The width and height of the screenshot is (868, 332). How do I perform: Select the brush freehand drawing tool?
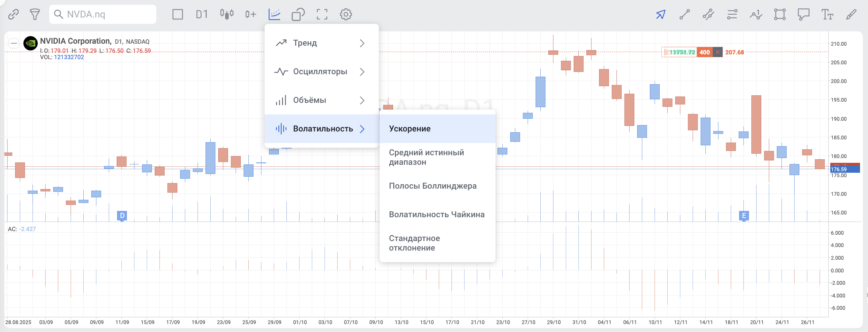pos(851,15)
